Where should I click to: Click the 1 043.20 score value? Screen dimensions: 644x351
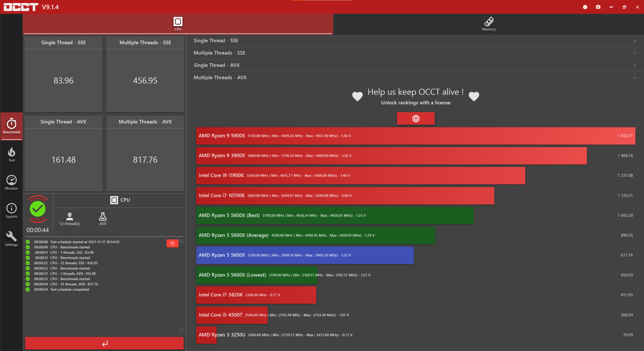pos(625,215)
